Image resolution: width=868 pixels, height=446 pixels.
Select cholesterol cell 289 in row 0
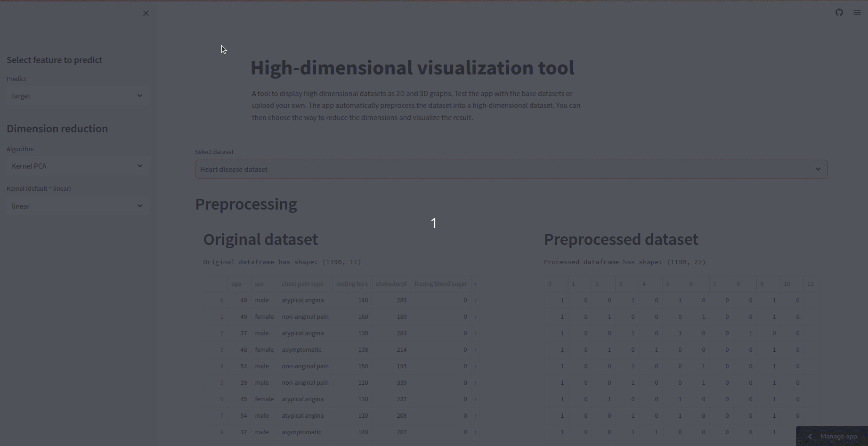391,300
